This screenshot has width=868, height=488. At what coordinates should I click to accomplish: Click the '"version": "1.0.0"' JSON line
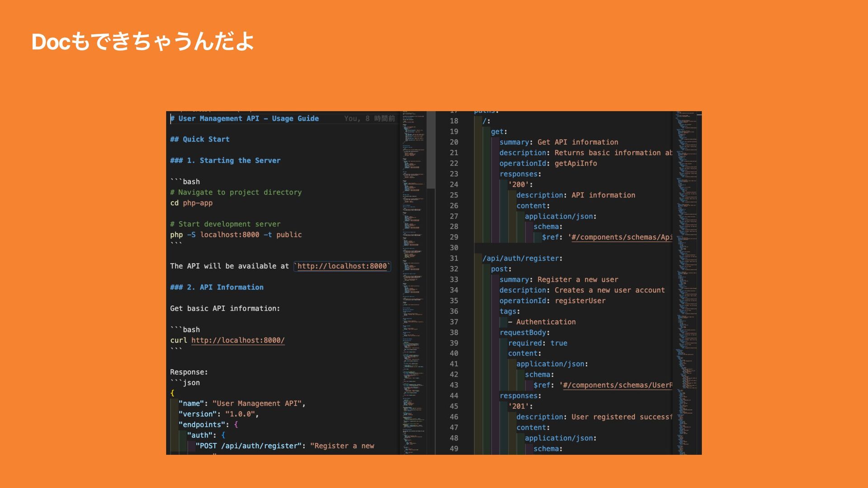click(218, 414)
